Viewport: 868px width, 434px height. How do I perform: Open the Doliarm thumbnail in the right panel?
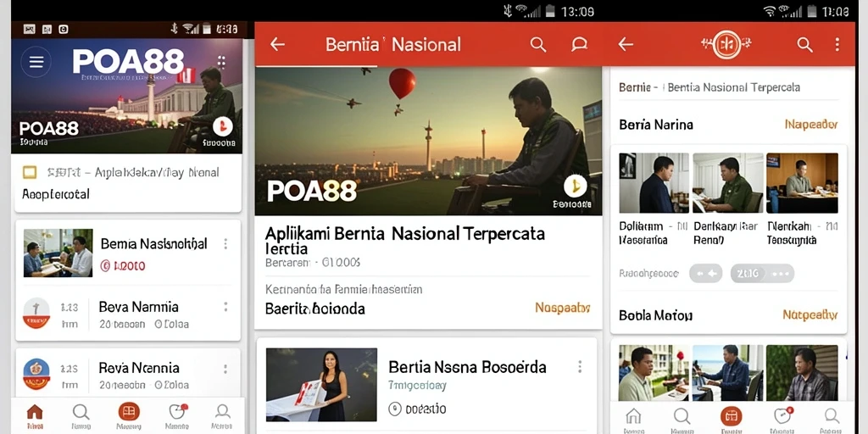click(x=654, y=183)
